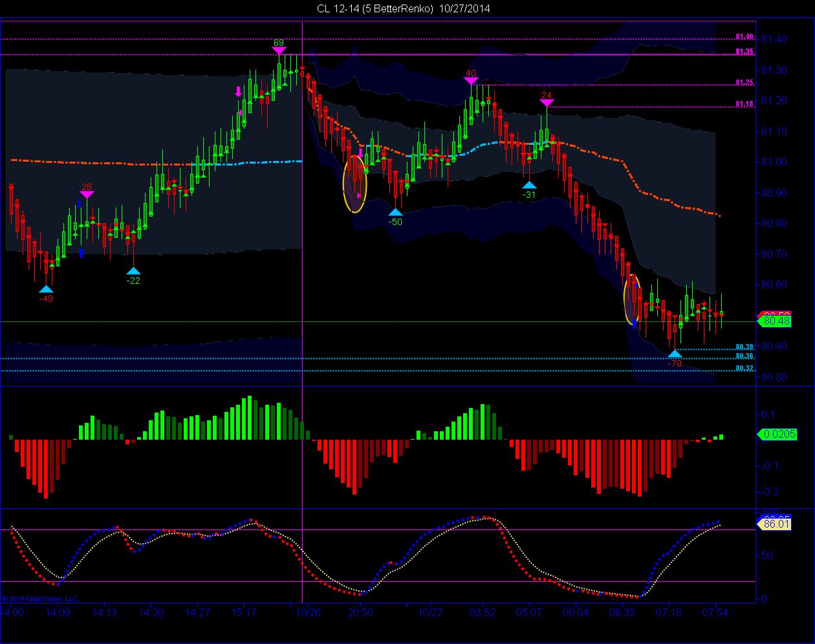Viewport: 815px width, 644px height.
Task: Click the 80.90 price axis label
Action: [774, 193]
